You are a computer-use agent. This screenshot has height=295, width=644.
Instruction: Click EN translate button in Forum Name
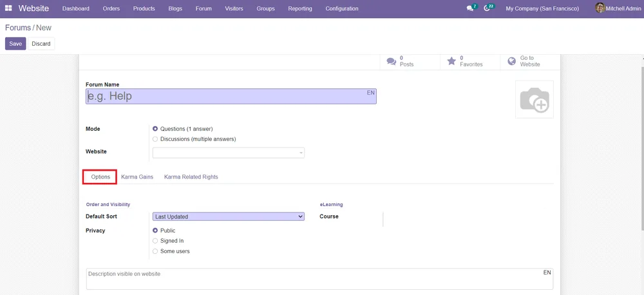pyautogui.click(x=370, y=93)
